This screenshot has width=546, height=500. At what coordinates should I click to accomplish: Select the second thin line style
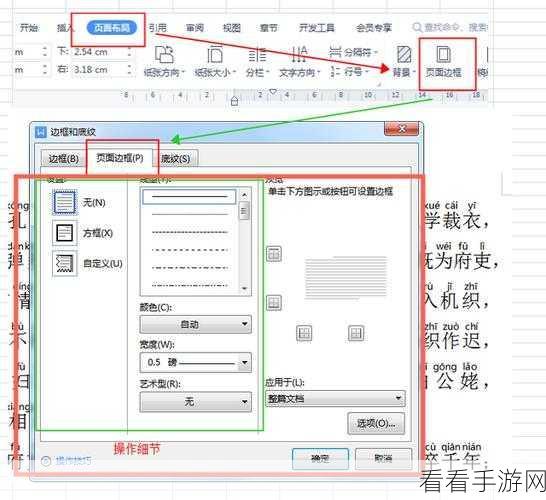(x=189, y=214)
